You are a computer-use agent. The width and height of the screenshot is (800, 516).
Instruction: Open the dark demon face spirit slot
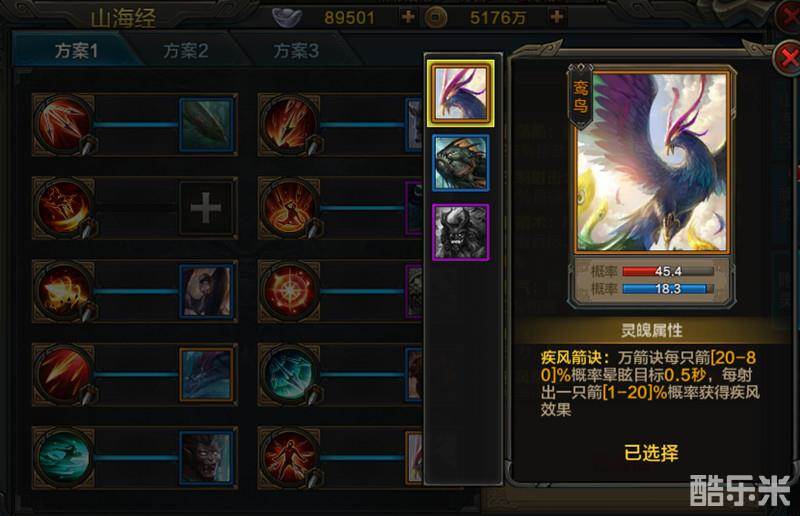point(206,458)
